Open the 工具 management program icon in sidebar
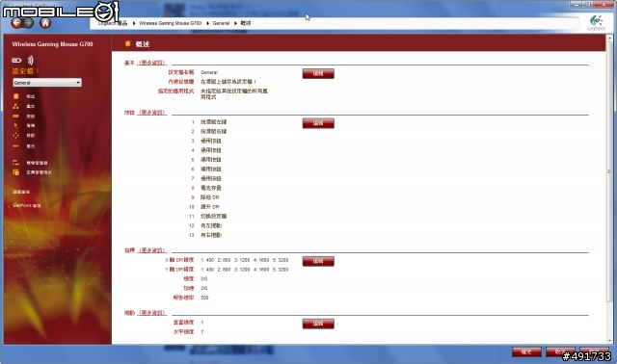This screenshot has width=617, height=364. (15, 172)
